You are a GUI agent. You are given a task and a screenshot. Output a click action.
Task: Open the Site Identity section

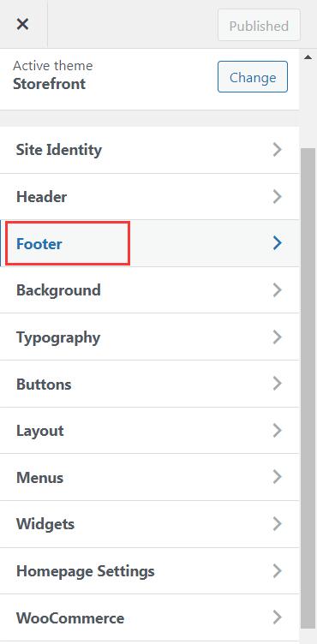click(x=150, y=150)
